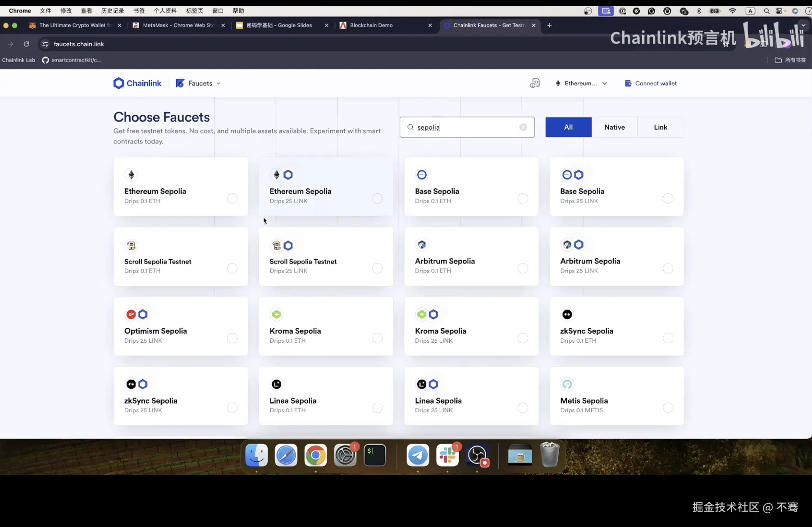Close the Chainlink Faucets browser tab

[x=534, y=25]
